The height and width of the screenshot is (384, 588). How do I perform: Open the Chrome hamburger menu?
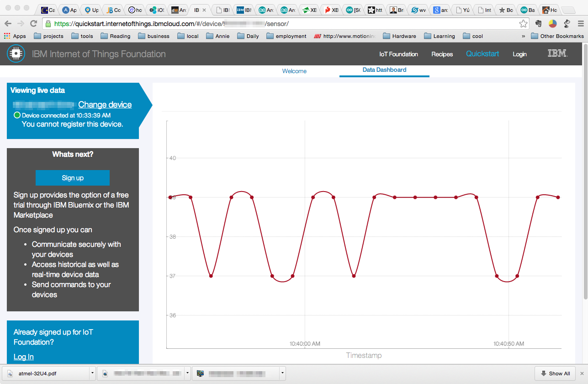580,23
